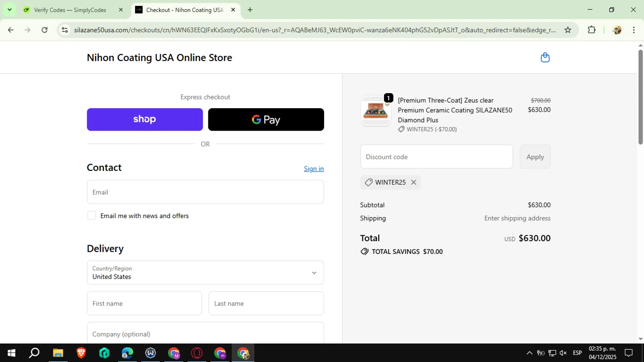The image size is (644, 362).
Task: Go forward in browser history
Action: pyautogui.click(x=27, y=30)
